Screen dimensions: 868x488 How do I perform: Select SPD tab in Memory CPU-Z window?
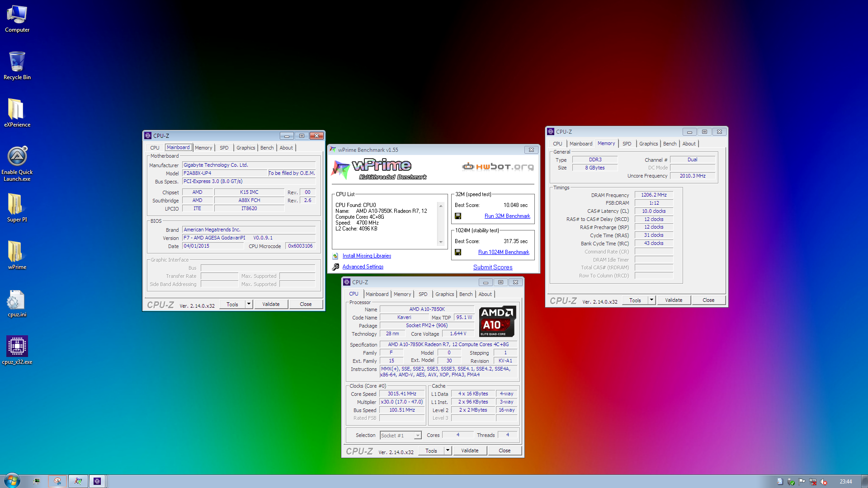[627, 144]
